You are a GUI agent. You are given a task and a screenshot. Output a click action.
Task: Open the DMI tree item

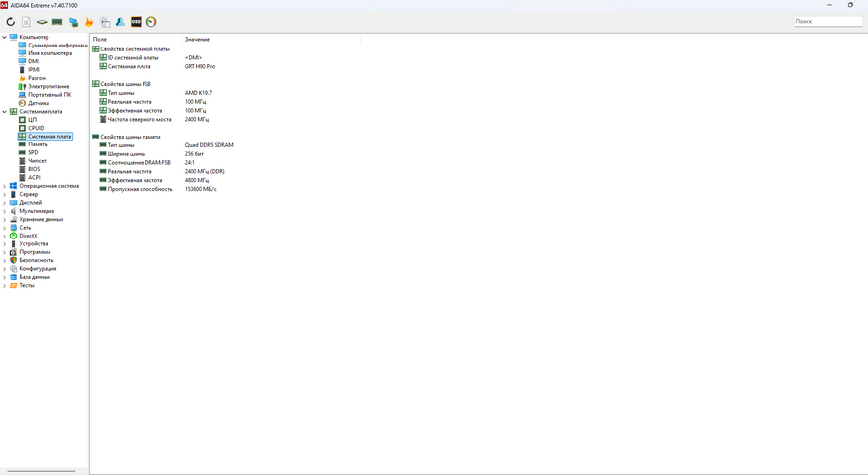(34, 61)
